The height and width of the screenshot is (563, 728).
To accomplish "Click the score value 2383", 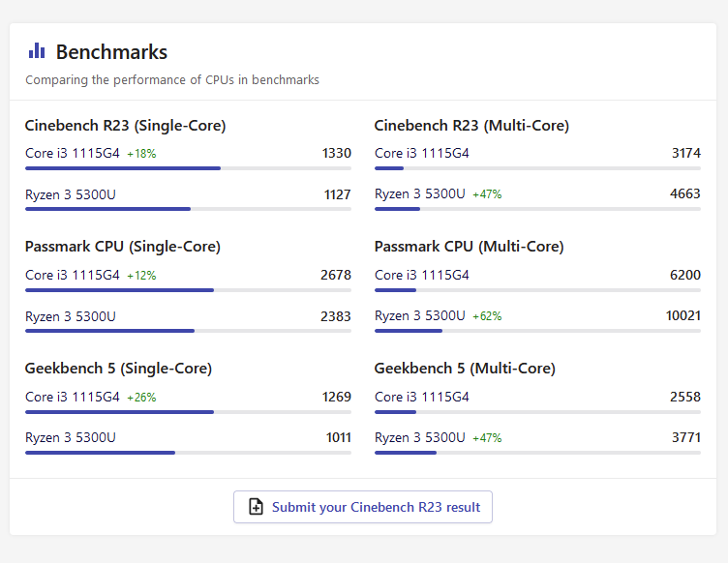I will 336,316.
